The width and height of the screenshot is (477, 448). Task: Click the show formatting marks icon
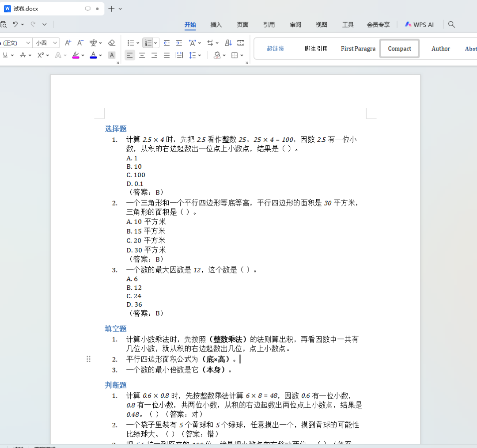(x=241, y=43)
